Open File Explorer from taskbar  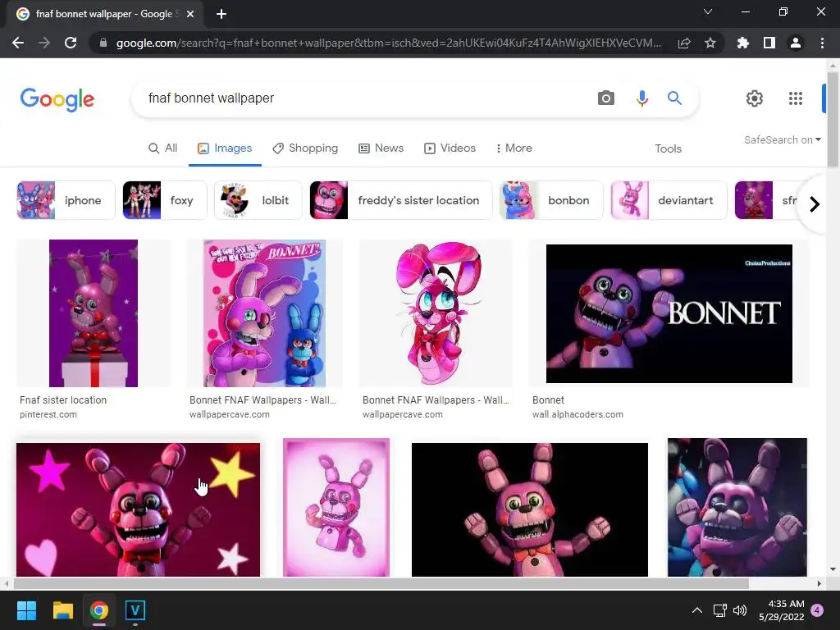coord(62,610)
